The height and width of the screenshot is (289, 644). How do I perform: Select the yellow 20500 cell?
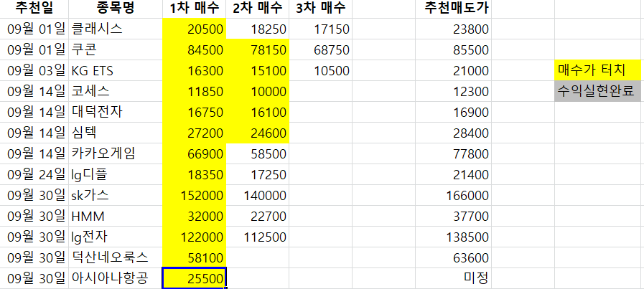click(195, 29)
